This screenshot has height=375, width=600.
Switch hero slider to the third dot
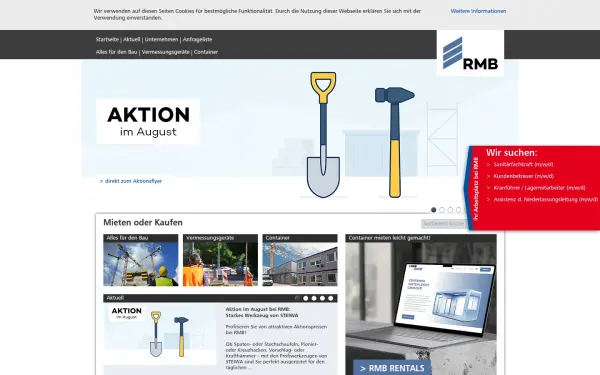[450, 210]
